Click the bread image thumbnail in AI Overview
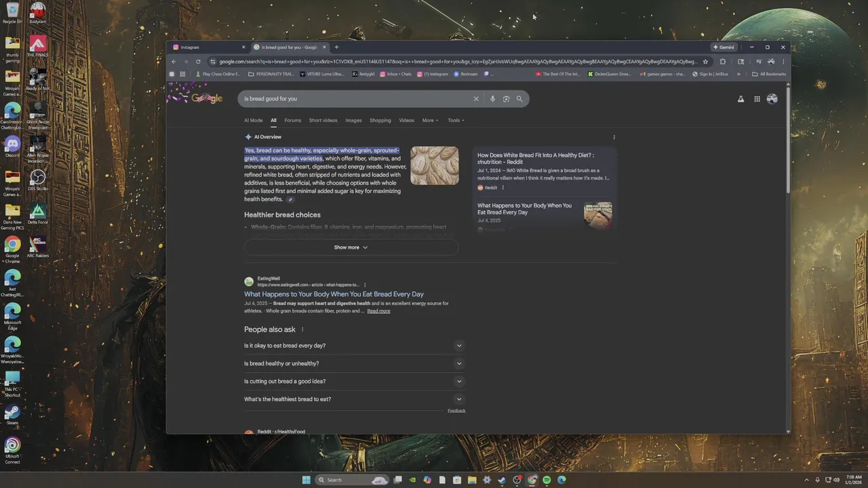Image resolution: width=868 pixels, height=488 pixels. coord(435,165)
